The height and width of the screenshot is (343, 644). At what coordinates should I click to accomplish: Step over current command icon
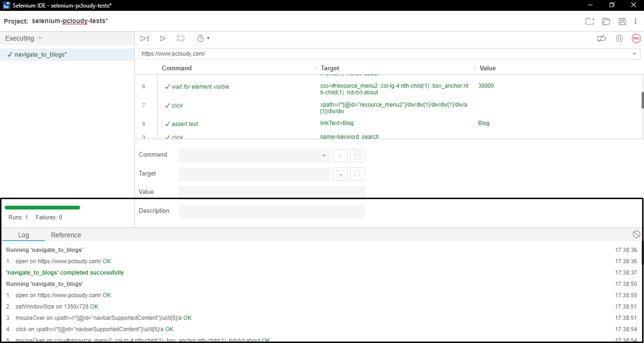point(180,38)
